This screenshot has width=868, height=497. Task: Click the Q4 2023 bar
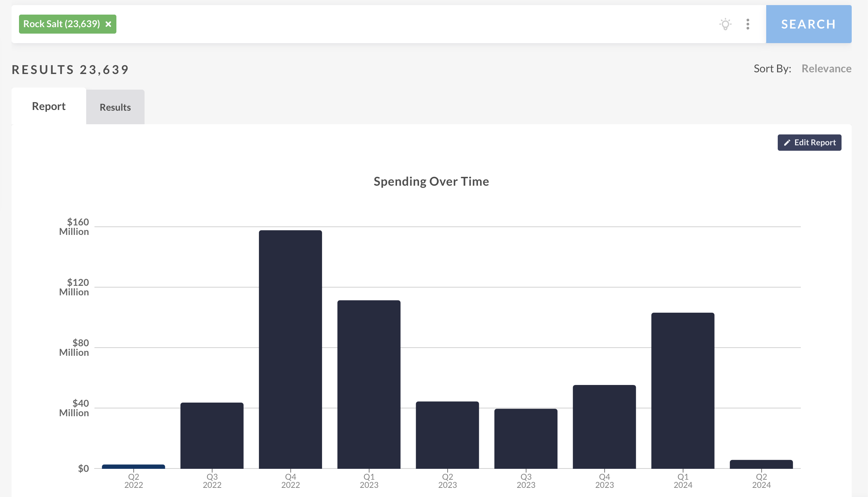[x=604, y=426]
